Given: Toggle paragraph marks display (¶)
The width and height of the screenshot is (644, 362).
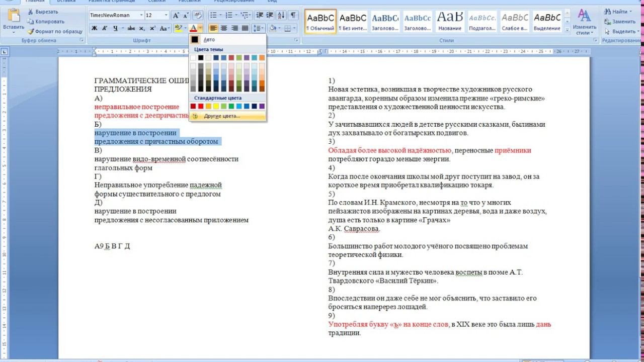Looking at the screenshot, I should pos(293,15).
